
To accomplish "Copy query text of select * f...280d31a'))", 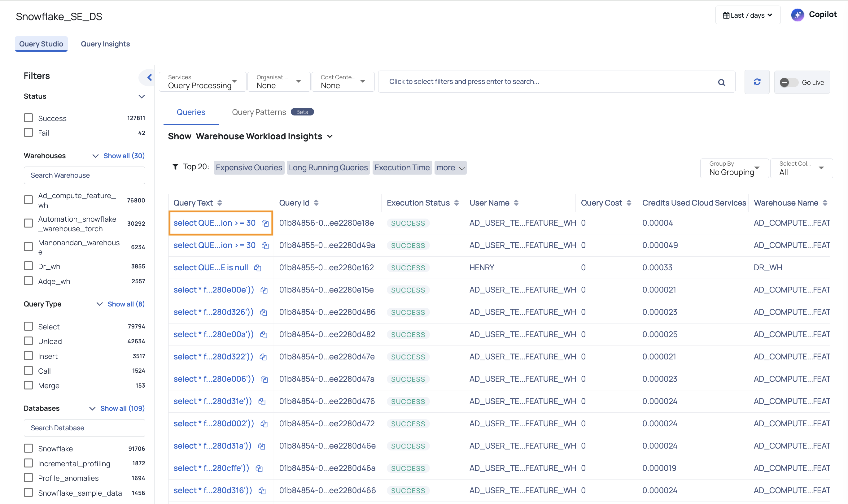I will point(261,446).
